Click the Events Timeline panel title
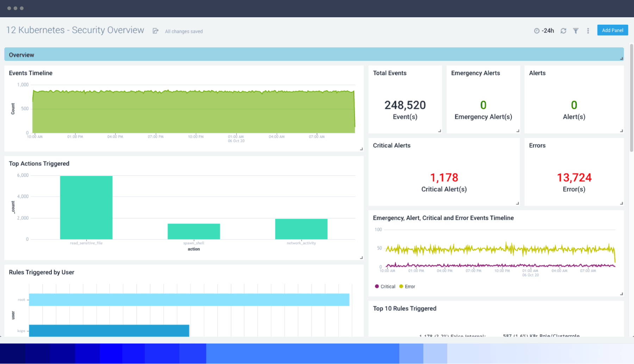Screen dimensions: 634x364 31,73
